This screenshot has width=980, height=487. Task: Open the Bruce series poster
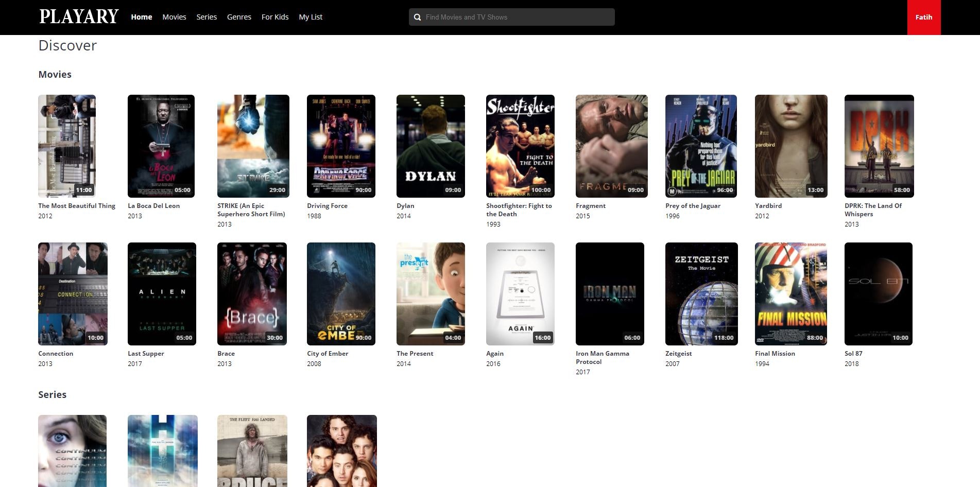(252, 450)
